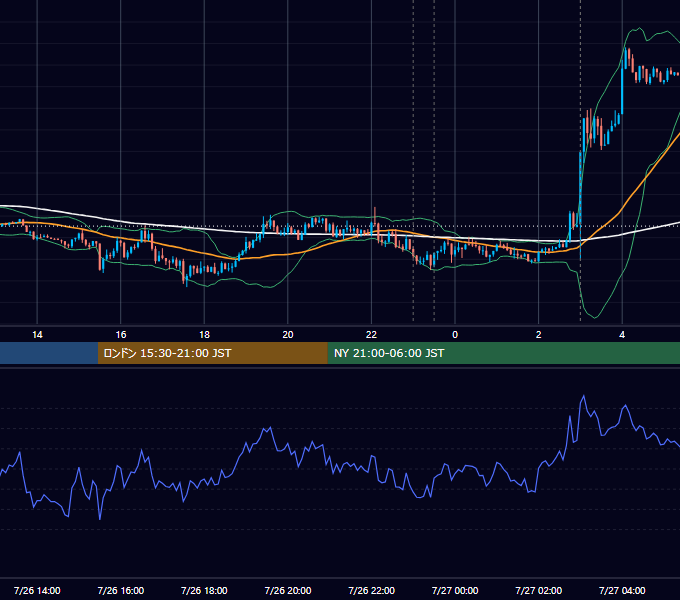This screenshot has width=680, height=600.
Task: Click the 14 hour label on price chart axis
Action: point(37,335)
